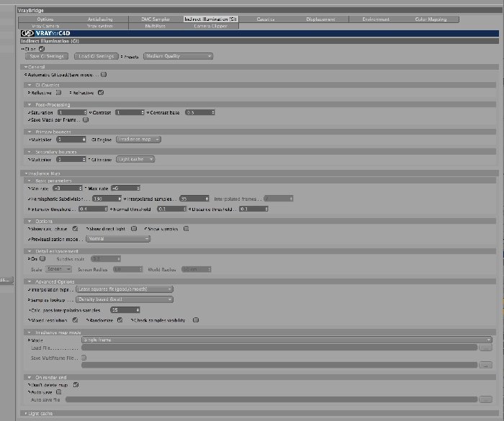This screenshot has width=504, height=421.
Task: Enable Detail enhancement On checkbox
Action: (42, 258)
